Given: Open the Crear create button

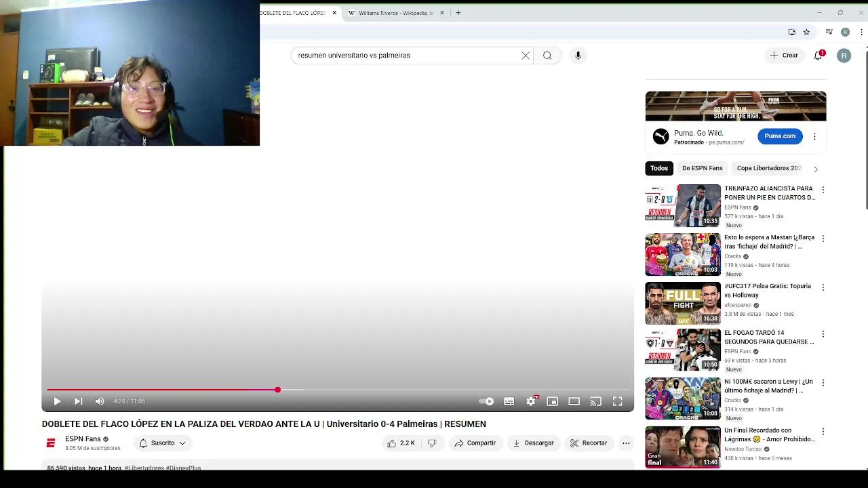Looking at the screenshot, I should pyautogui.click(x=784, y=56).
